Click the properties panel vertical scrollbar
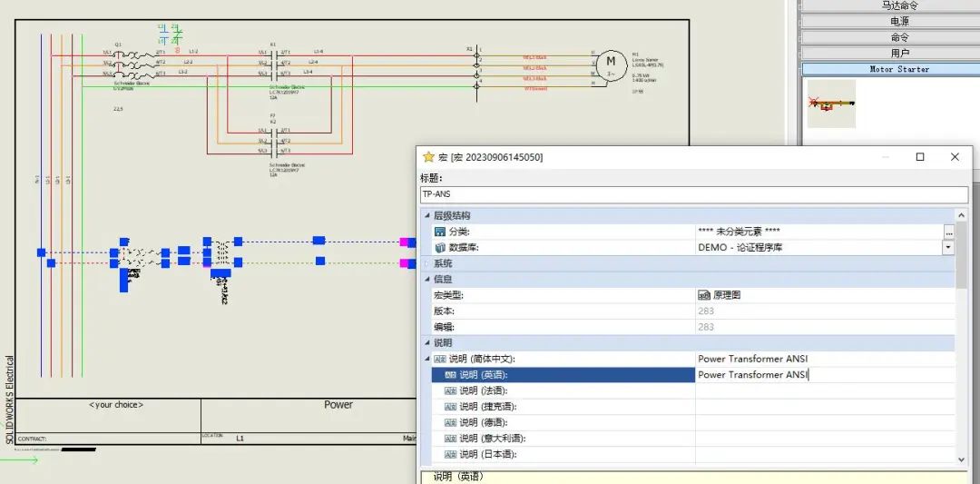This screenshot has width=980, height=484. coord(961,272)
